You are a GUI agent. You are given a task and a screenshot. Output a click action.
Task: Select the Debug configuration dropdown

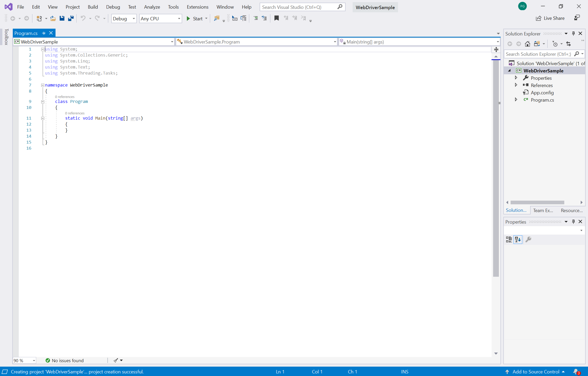123,18
